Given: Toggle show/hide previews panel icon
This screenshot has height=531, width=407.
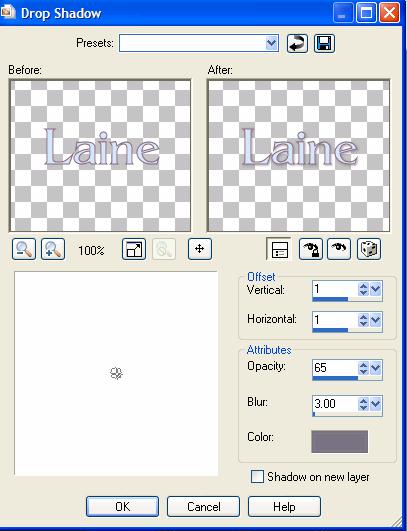Looking at the screenshot, I should click(279, 249).
